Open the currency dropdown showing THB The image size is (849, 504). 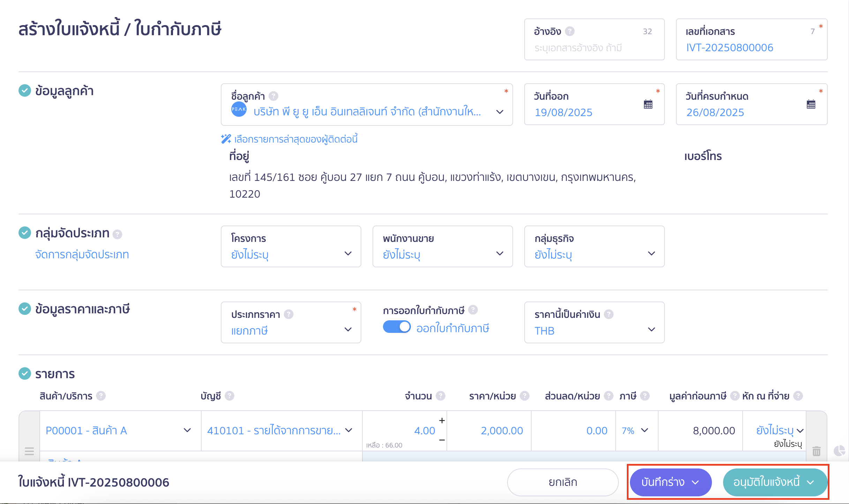pyautogui.click(x=594, y=322)
